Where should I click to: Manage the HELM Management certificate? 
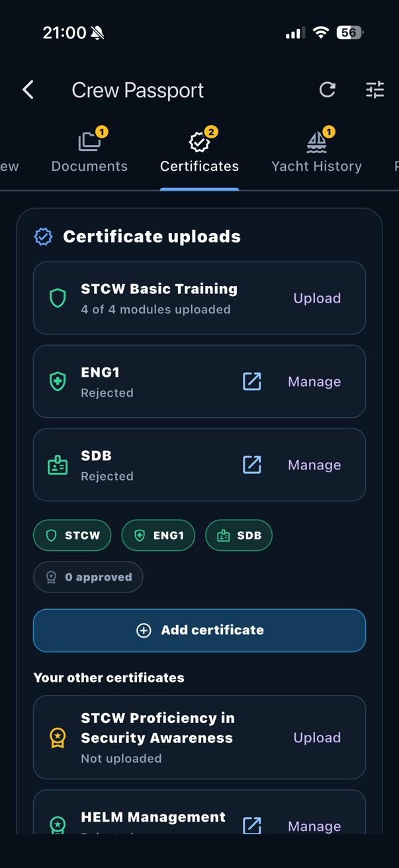(314, 826)
